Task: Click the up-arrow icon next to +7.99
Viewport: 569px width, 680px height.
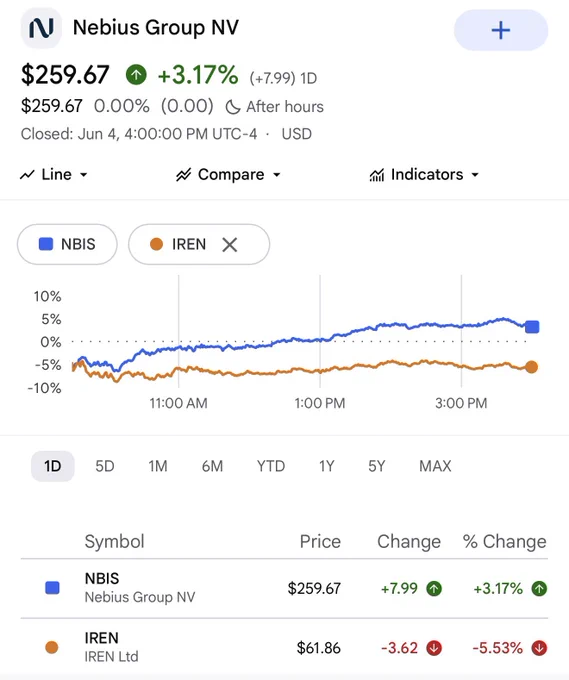Action: point(434,588)
